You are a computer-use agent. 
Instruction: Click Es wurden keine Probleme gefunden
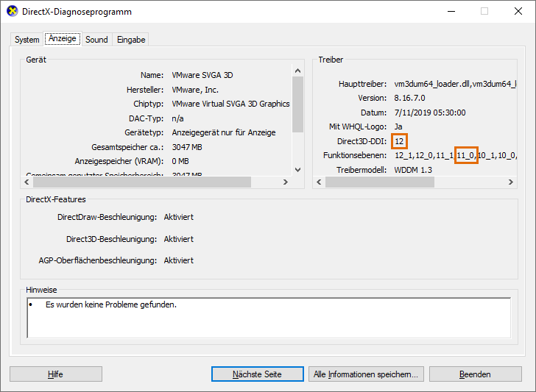point(111,304)
